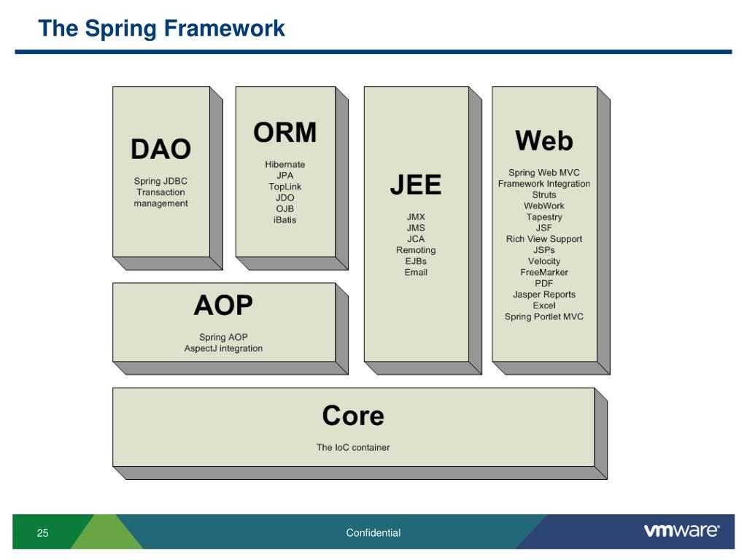Select "Tapestry" entry

click(x=544, y=217)
